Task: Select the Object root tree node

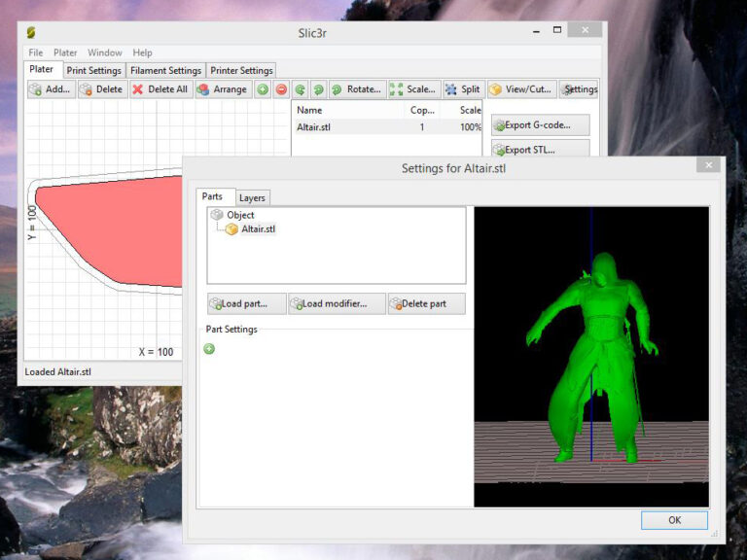Action: click(x=240, y=215)
